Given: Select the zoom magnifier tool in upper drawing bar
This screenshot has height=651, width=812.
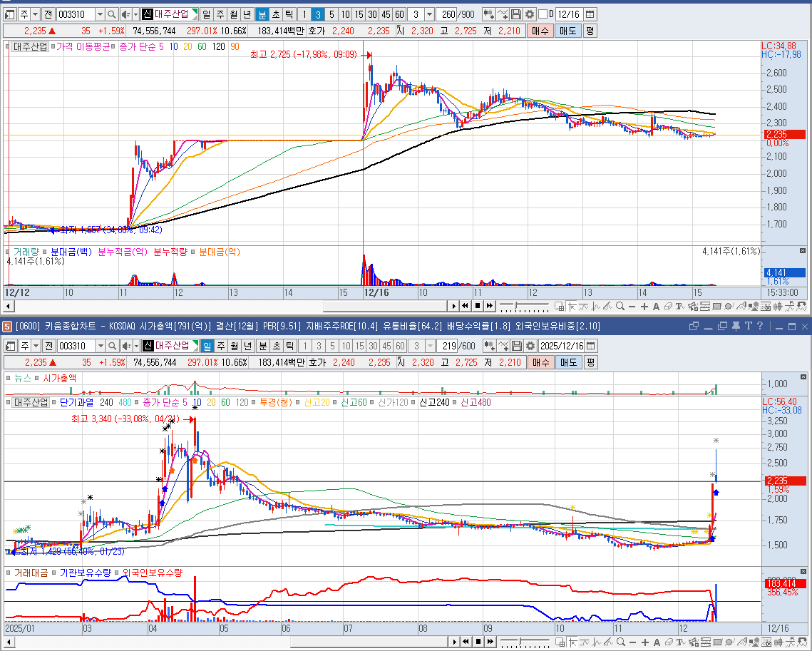Looking at the screenshot, I should 620,307.
